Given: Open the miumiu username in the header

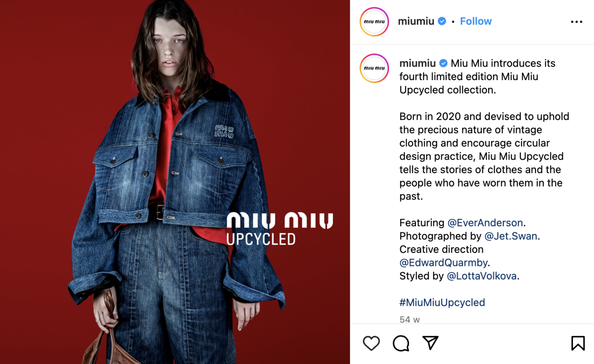Looking at the screenshot, I should point(416,21).
